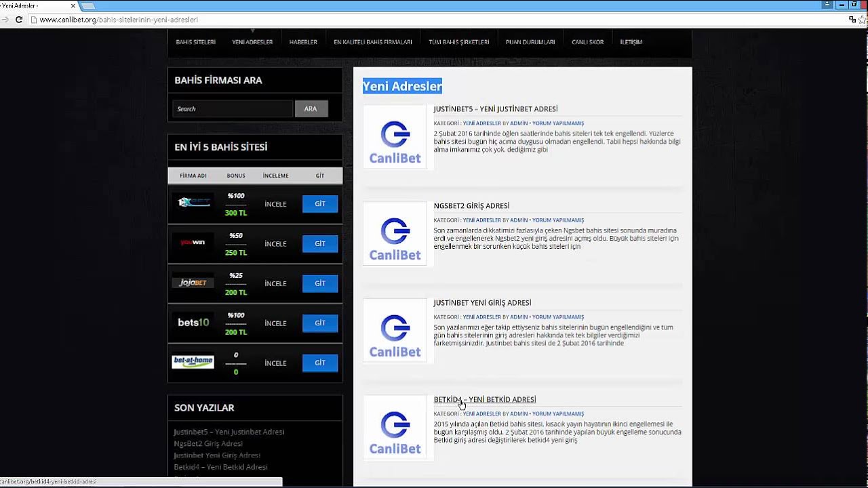Open TUM BAHIS SIRKETLERI menu
This screenshot has width=868, height=488.
coord(458,42)
